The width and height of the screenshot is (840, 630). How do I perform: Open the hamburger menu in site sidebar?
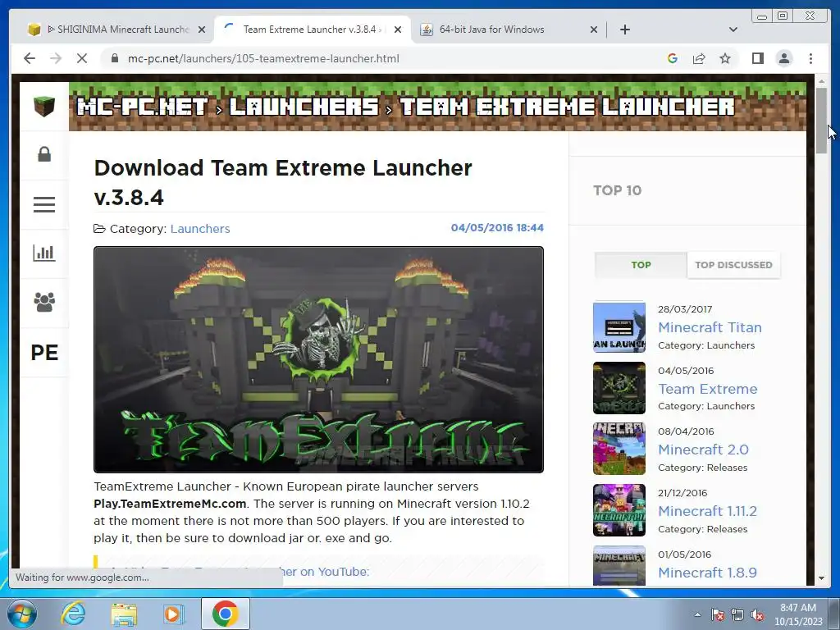point(44,204)
